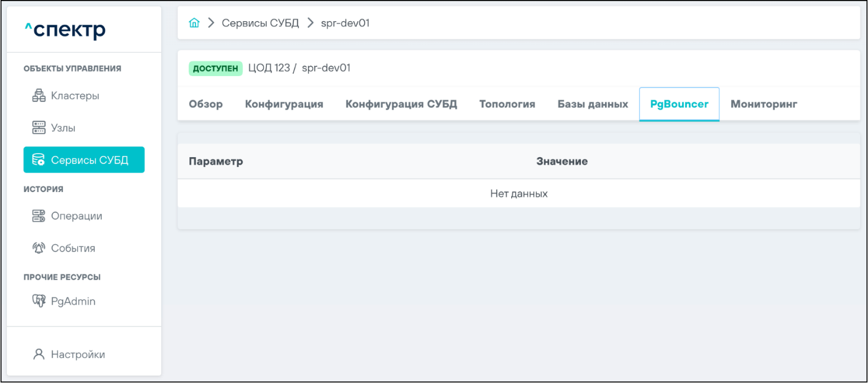This screenshot has width=868, height=383.
Task: Click the Настройки user icon
Action: (x=38, y=354)
